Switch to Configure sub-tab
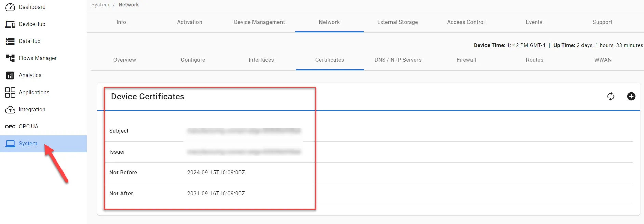This screenshot has height=224, width=644. 193,60
